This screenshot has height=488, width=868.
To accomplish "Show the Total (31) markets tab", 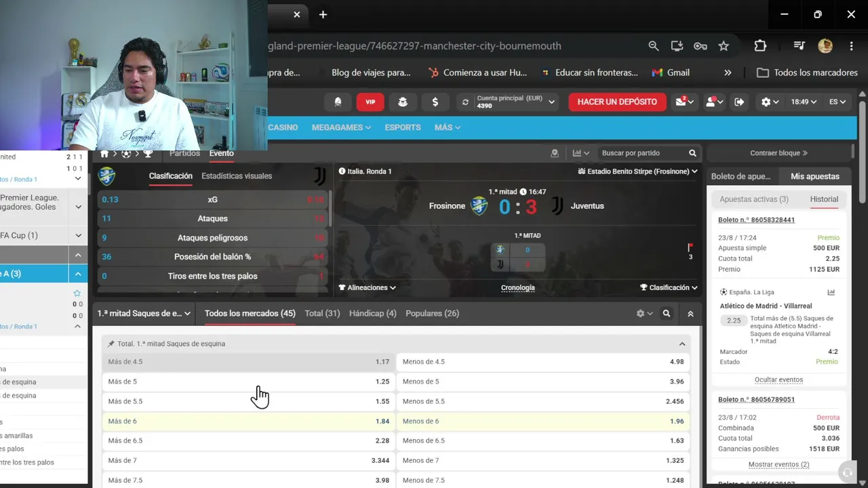I will coord(322,313).
